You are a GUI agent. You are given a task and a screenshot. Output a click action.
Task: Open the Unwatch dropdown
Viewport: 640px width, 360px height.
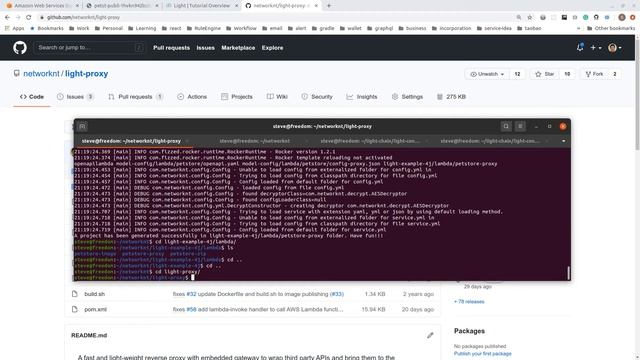coord(487,74)
